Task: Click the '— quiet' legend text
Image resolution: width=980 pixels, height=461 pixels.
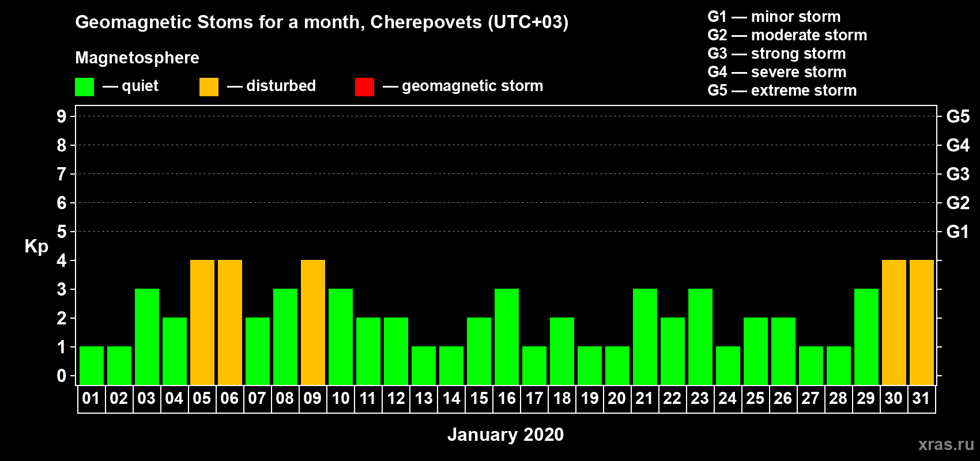Action: (x=130, y=86)
